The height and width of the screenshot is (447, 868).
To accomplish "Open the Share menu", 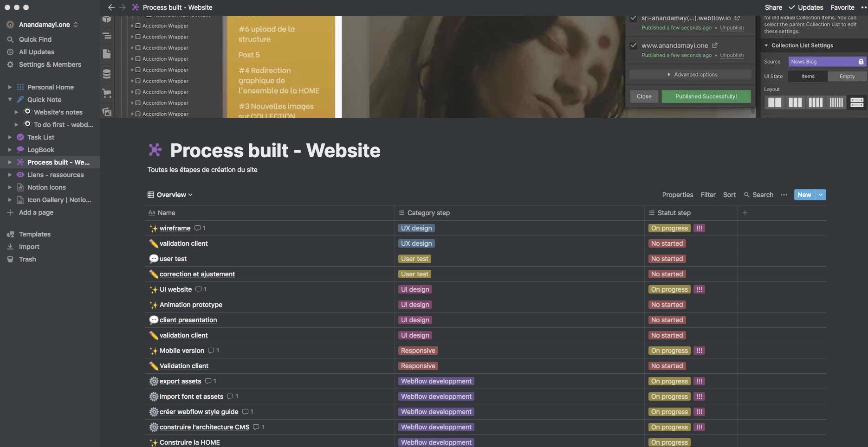I will click(773, 7).
